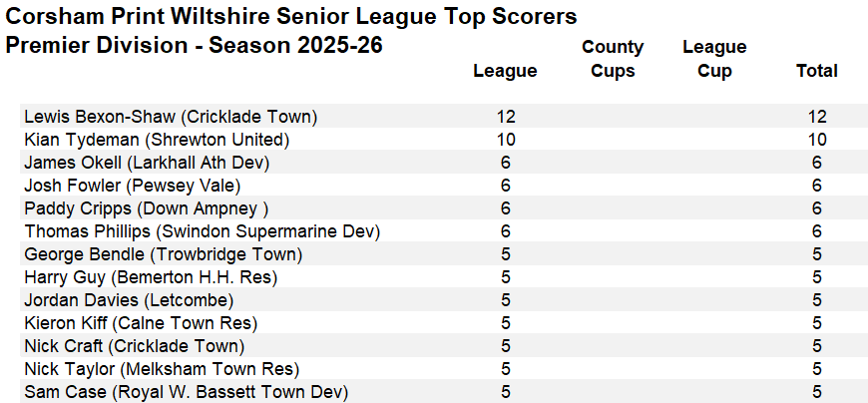Click Jordan Davies (Letcombe) name
Viewport: 868px width, 403px height.
130,300
